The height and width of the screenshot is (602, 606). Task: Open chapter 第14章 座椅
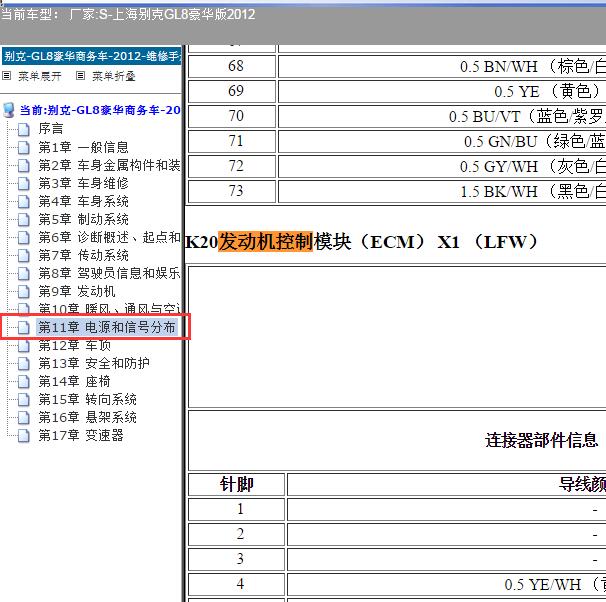(x=75, y=381)
